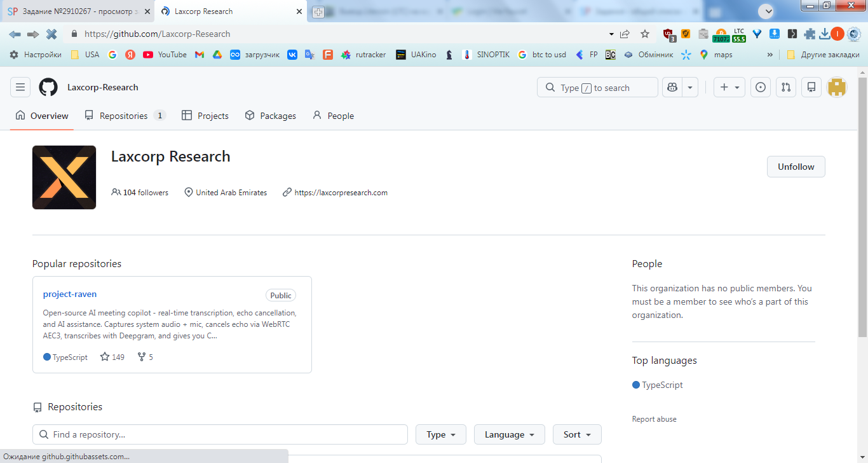Close the Laxcorp Research browser tab
This screenshot has width=868, height=463.
(x=299, y=11)
